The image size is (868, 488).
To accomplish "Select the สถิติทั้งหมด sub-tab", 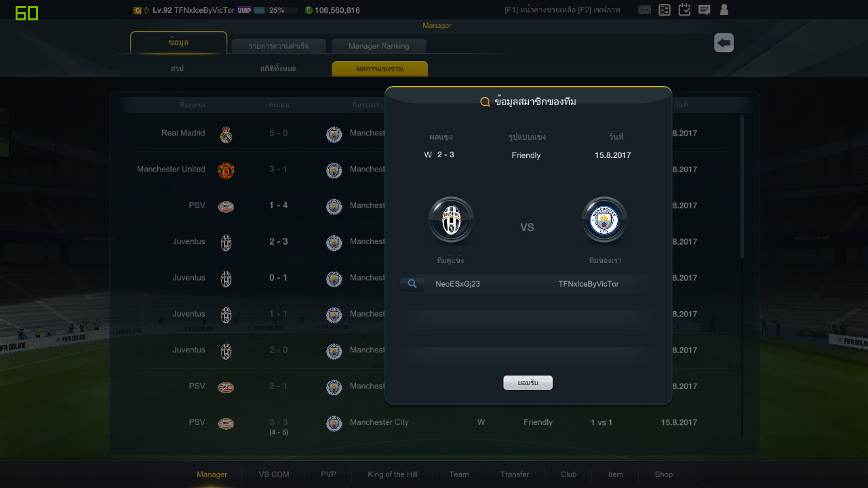I will pyautogui.click(x=278, y=68).
